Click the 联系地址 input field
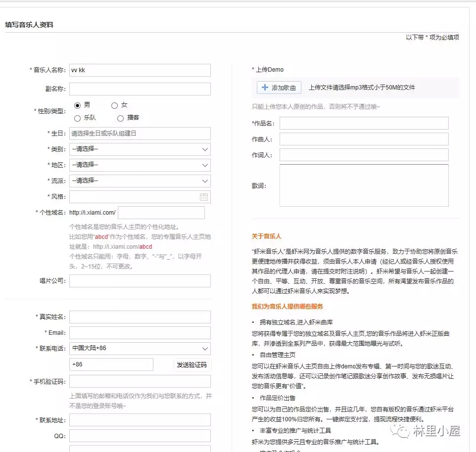Screen dimensions: 476x452 point(140,420)
